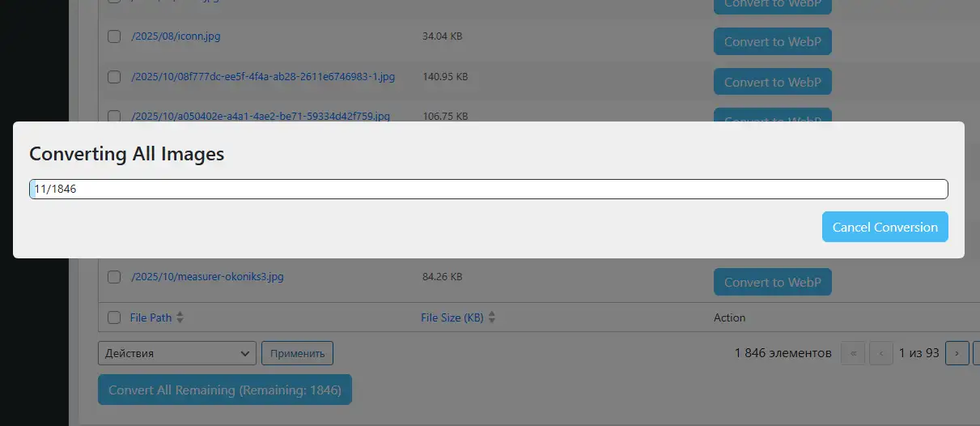Click the first page double-arrow button
This screenshot has width=980, height=426.
pyautogui.click(x=853, y=353)
